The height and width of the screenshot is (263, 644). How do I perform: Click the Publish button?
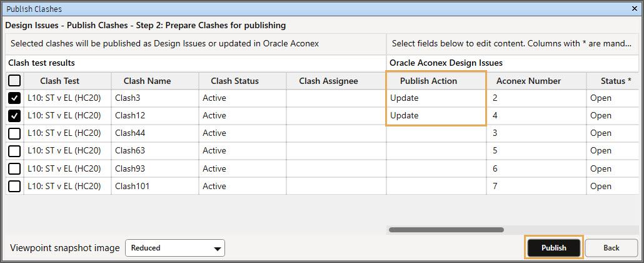click(x=553, y=248)
